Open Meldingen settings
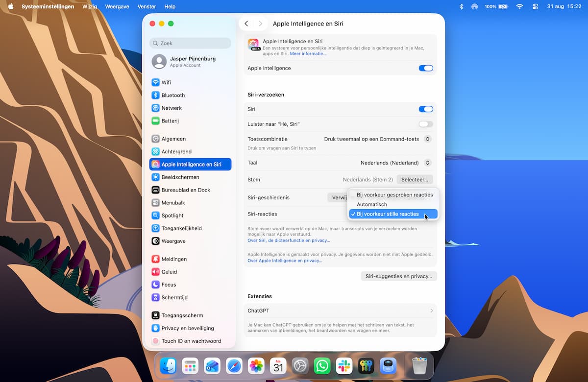Image resolution: width=588 pixels, height=382 pixels. click(190, 259)
